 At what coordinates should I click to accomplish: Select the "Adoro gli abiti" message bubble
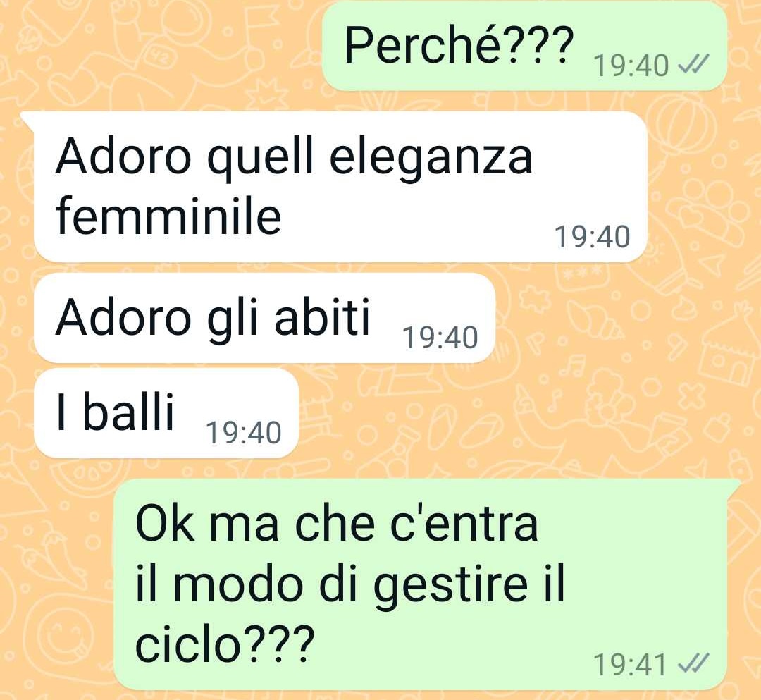click(x=264, y=318)
